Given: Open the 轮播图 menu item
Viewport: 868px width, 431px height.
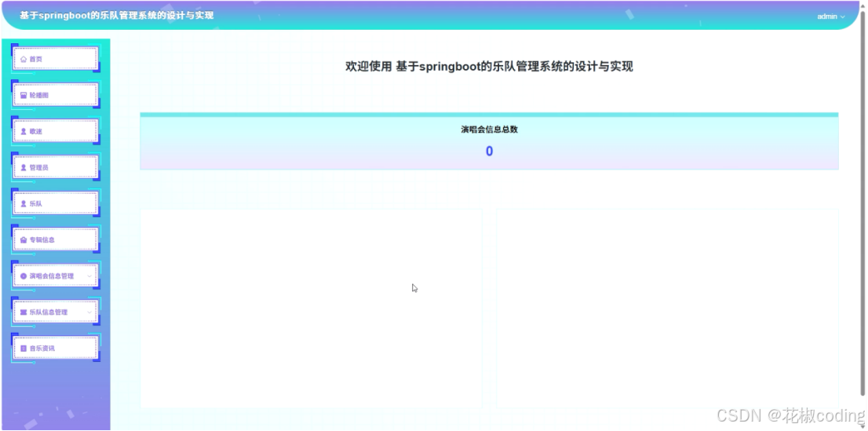Looking at the screenshot, I should (56, 95).
